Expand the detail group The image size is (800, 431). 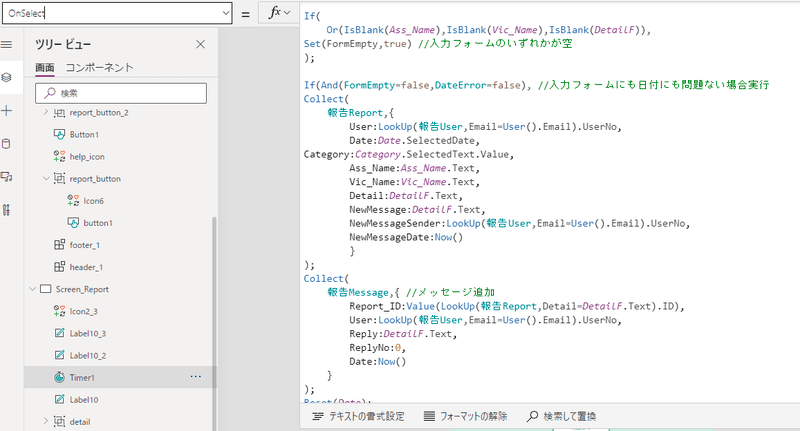(x=45, y=421)
